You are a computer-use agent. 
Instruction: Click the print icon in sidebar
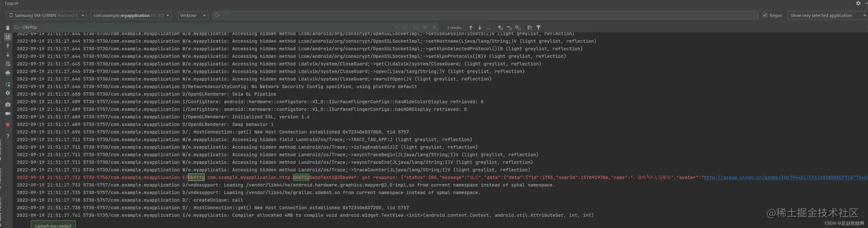click(7, 73)
